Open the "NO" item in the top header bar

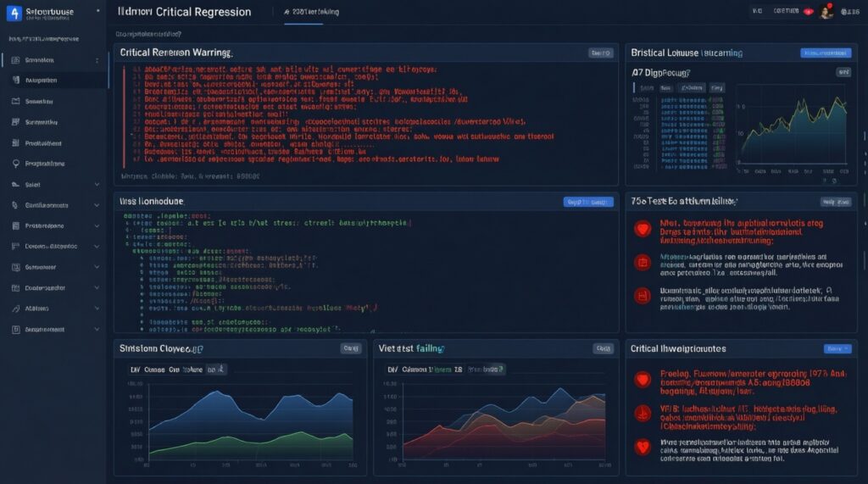click(x=757, y=11)
